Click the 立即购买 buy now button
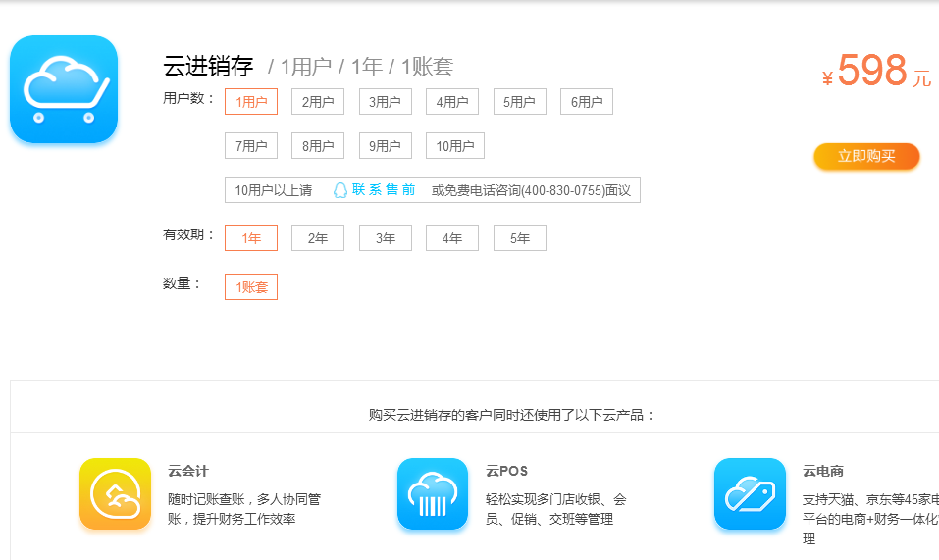The width and height of the screenshot is (939, 560). pyautogui.click(x=866, y=156)
